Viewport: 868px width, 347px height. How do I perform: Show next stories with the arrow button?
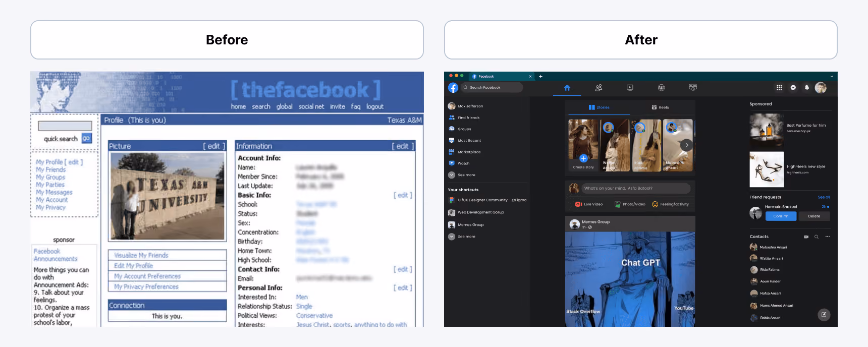686,145
